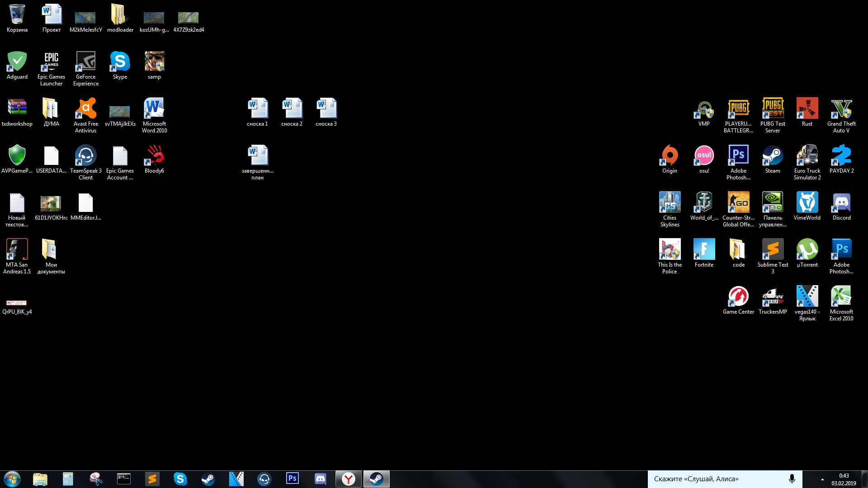Viewport: 868px width, 488px height.
Task: Switch to Yandex Browser in taskbar
Action: click(349, 479)
